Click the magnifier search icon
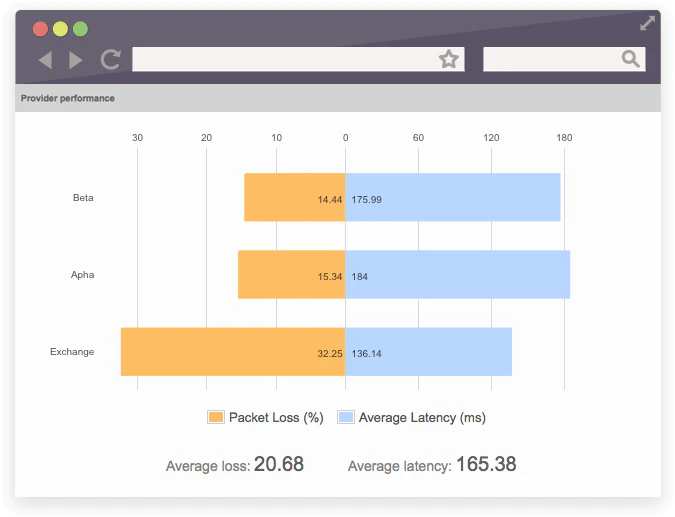The image size is (675, 517). [x=630, y=59]
